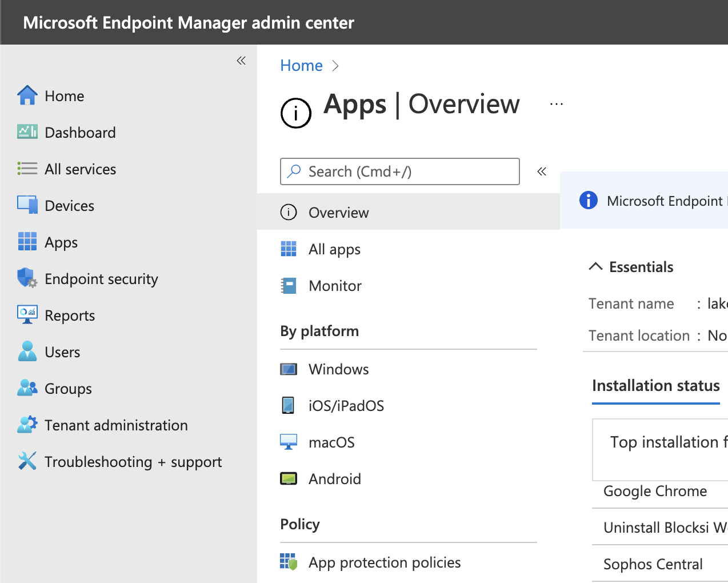Click the iOS/iPadOS tablet icon
728x583 pixels.
pyautogui.click(x=289, y=405)
